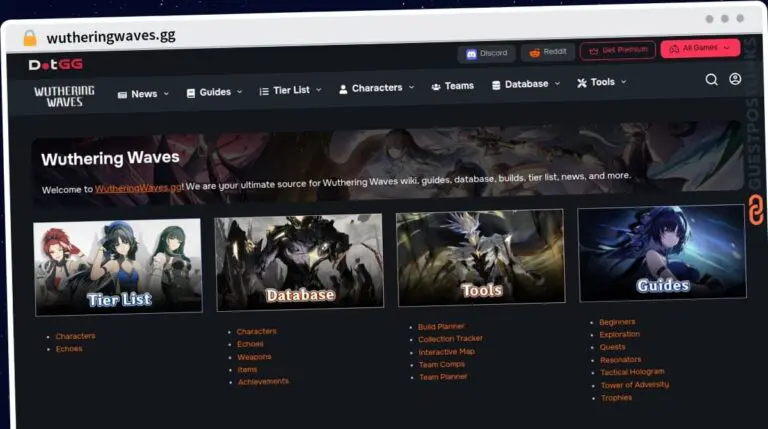Open the user account profile icon
The height and width of the screenshot is (429, 768).
click(735, 79)
